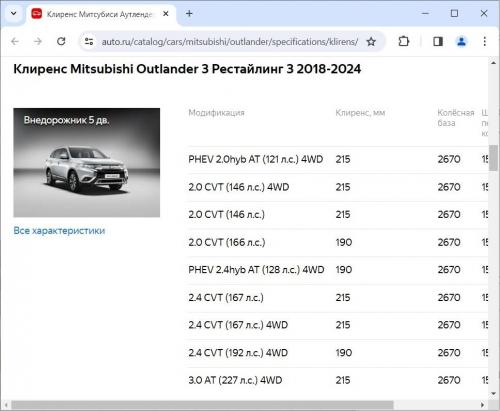Click the vertical scrollbar thumb
Screen dimensions: 500x411
[x=493, y=158]
